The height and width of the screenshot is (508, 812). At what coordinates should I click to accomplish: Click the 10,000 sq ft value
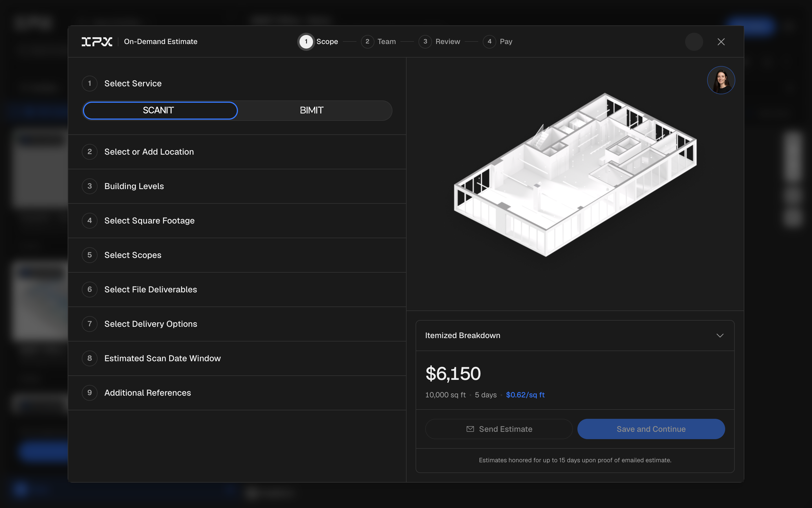[445, 395]
